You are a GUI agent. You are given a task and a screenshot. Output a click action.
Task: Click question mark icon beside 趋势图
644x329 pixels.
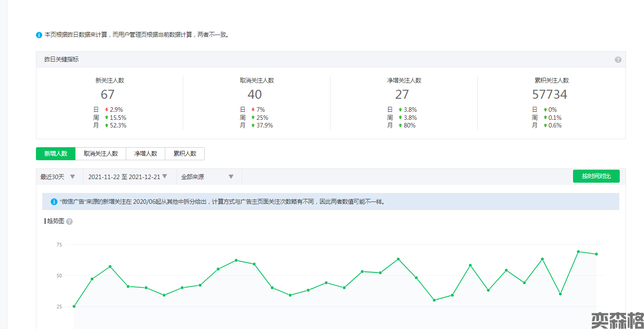click(x=69, y=222)
